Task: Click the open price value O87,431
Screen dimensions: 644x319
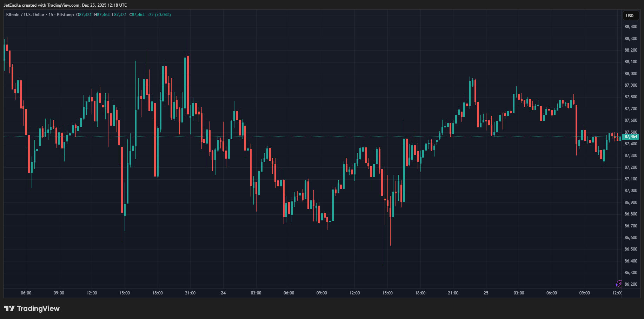Action: (84, 15)
